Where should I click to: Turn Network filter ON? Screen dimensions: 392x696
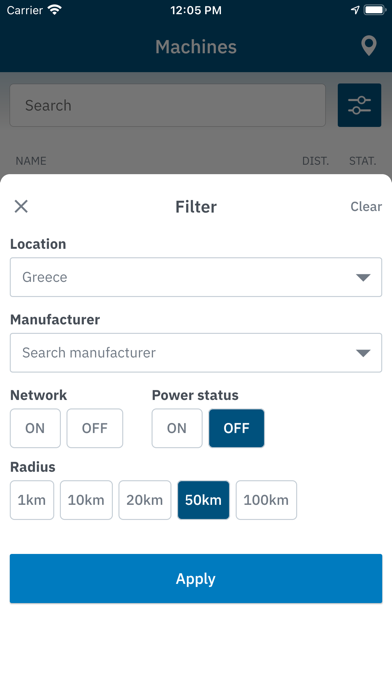click(x=35, y=428)
